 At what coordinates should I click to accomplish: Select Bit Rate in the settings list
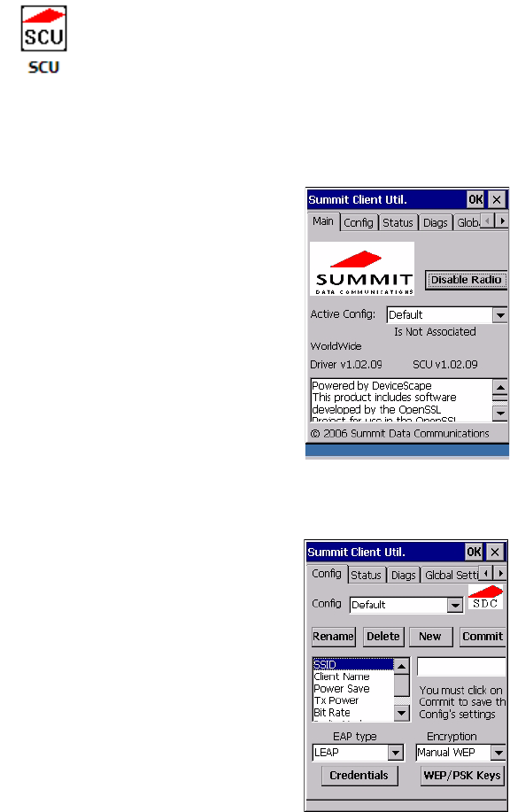point(353,713)
